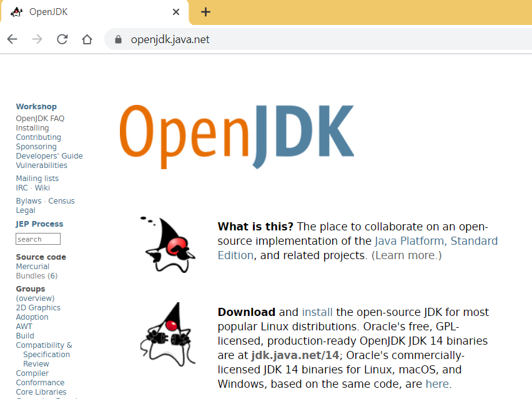The height and width of the screenshot is (399, 532).
Task: Open the Bundles (6) link
Action: tap(37, 276)
